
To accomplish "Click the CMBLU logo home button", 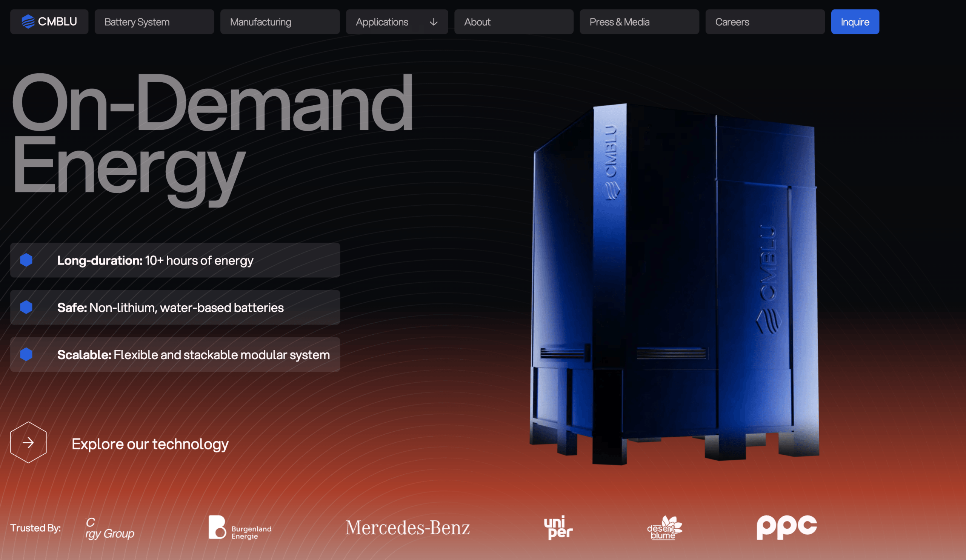I will 49,22.
